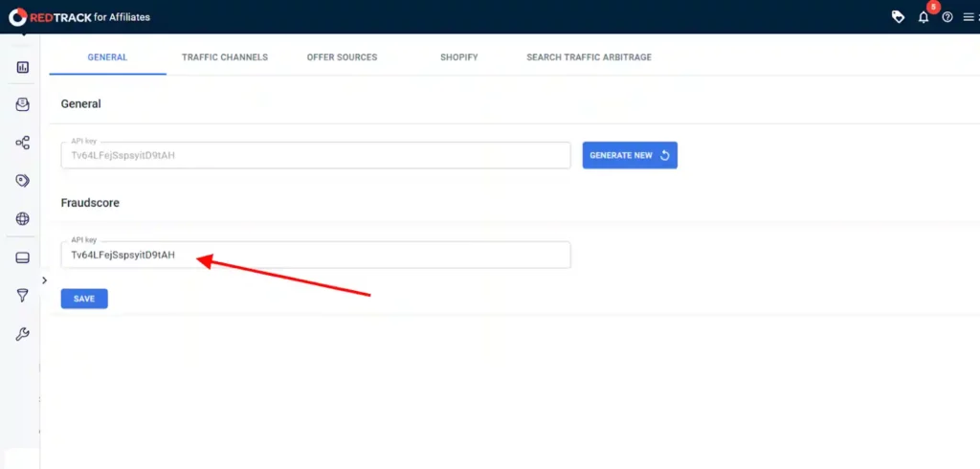Click the Fraudscore API key input field
The width and height of the screenshot is (980, 469).
[316, 256]
